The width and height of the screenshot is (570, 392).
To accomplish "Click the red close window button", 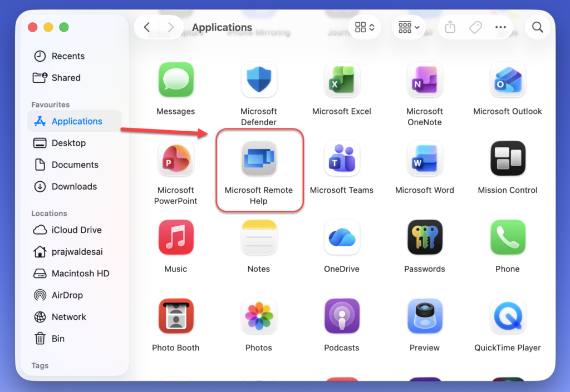I will click(x=33, y=27).
